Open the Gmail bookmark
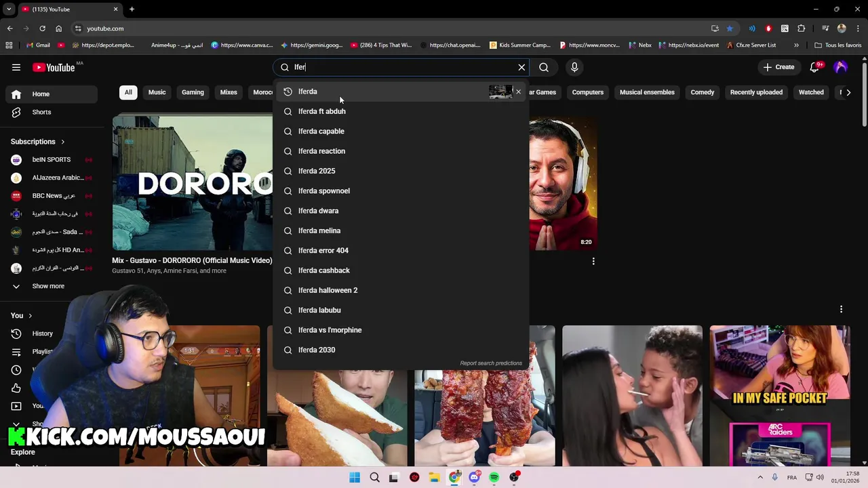The height and width of the screenshot is (488, 868). [38, 45]
